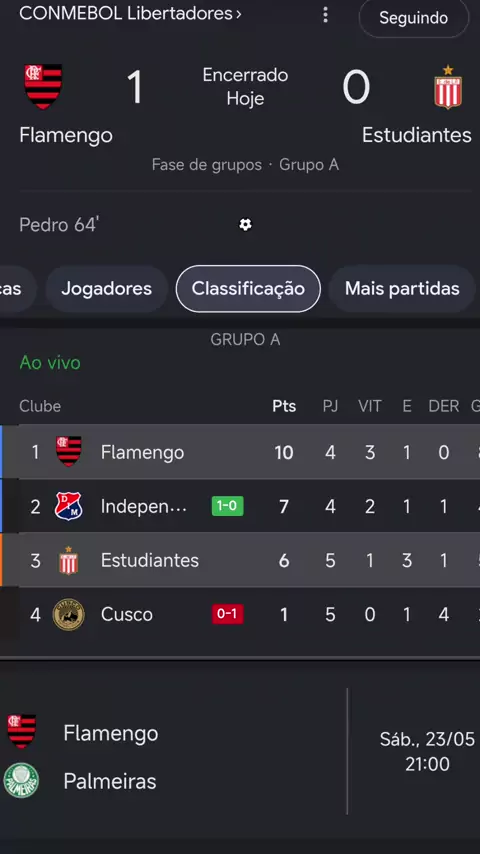Switch to the Jogadores tab
This screenshot has height=854, width=480.
coord(106,289)
